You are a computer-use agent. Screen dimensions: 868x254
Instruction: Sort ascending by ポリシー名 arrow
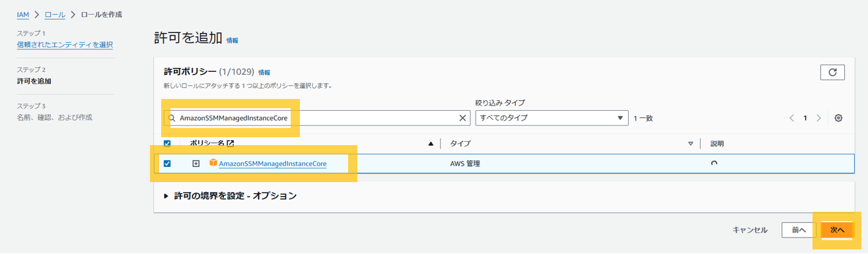click(x=431, y=143)
